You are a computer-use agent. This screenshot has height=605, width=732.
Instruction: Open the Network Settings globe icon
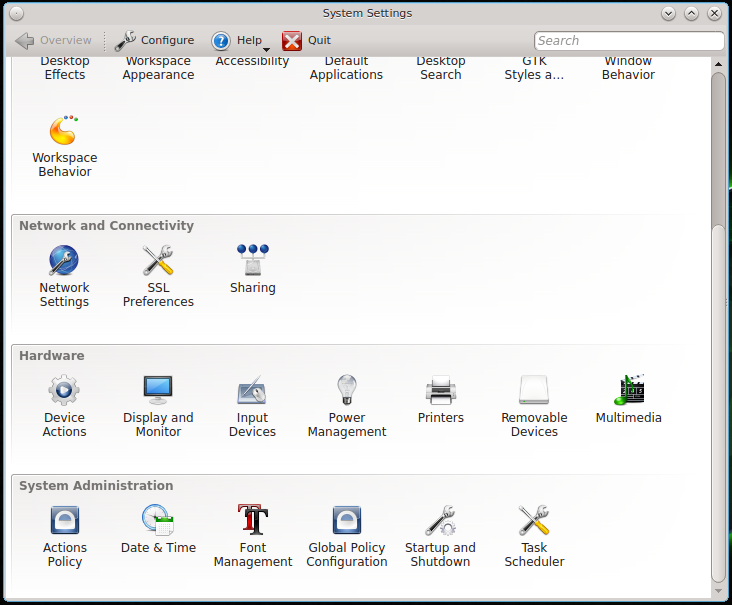tap(64, 260)
